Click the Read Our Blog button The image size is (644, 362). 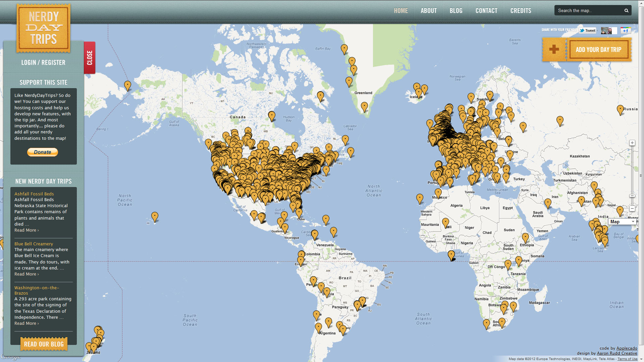[x=44, y=344]
